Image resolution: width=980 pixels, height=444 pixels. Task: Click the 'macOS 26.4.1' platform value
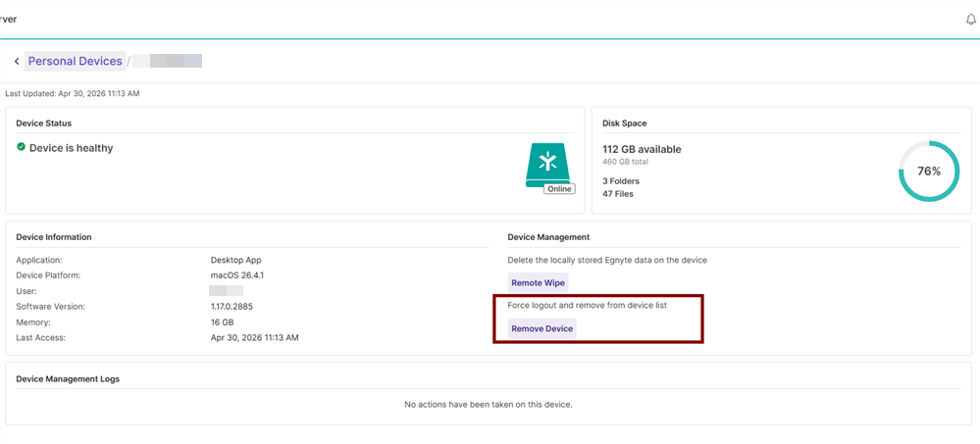(x=236, y=275)
